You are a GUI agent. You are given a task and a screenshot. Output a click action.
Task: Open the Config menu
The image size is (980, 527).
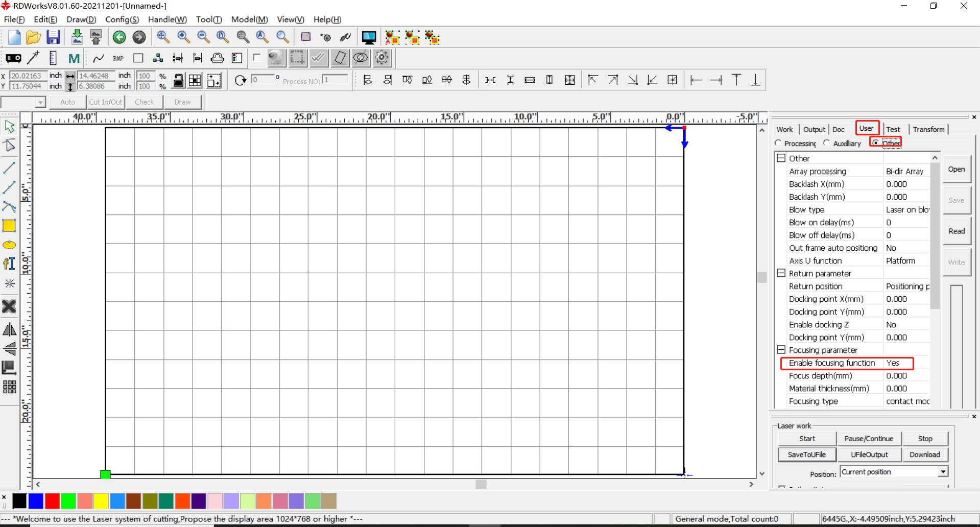pos(122,19)
